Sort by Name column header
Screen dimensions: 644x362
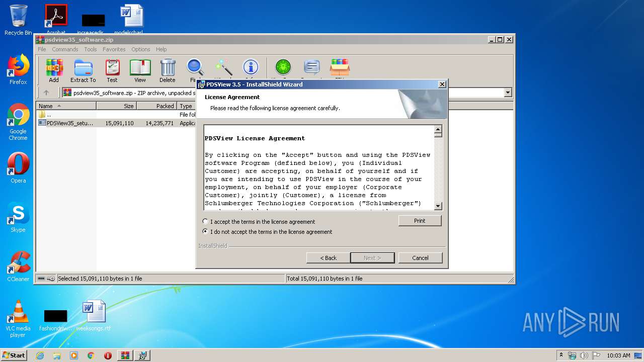click(66, 106)
